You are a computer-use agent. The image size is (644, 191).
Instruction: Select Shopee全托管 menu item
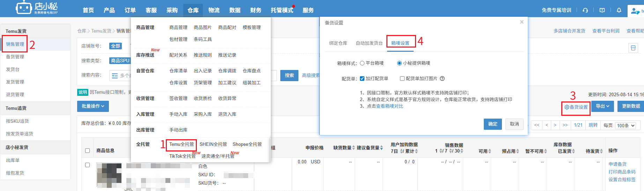click(247, 144)
